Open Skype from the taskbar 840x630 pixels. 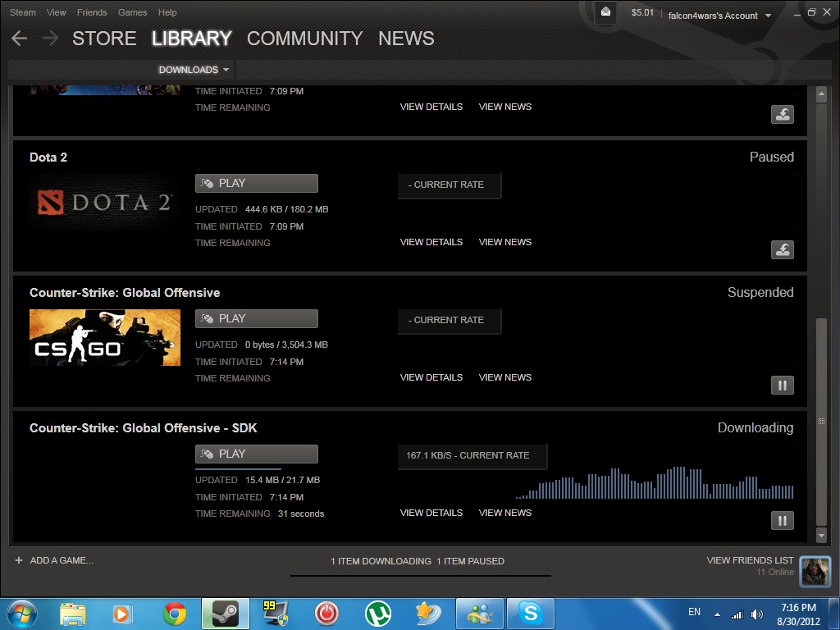point(531,614)
